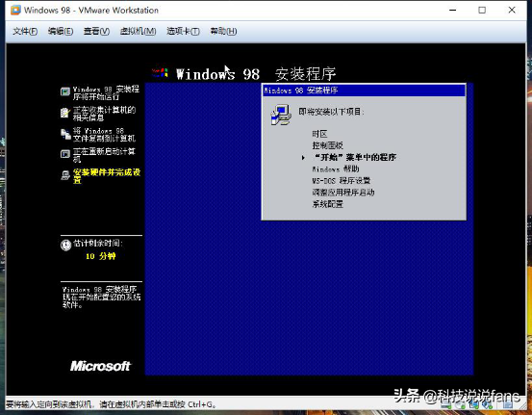The height and width of the screenshot is (415, 532).
Task: Click the computer icon in setup dialog
Action: click(281, 115)
